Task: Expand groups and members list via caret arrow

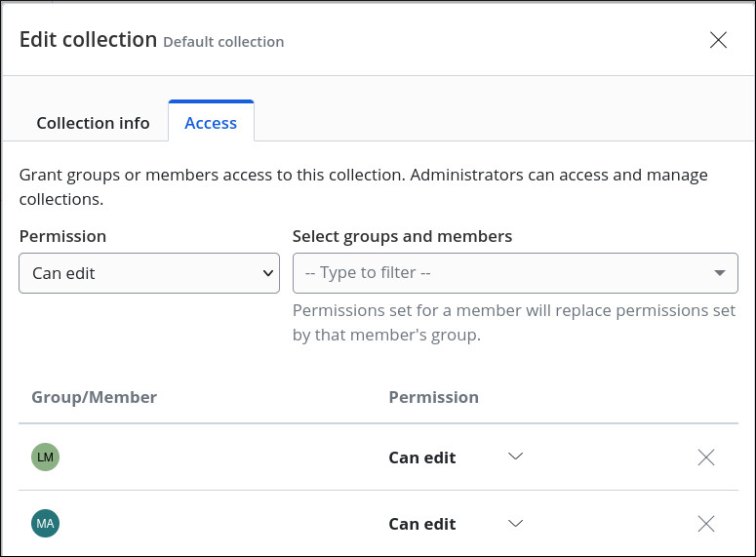Action: click(720, 273)
